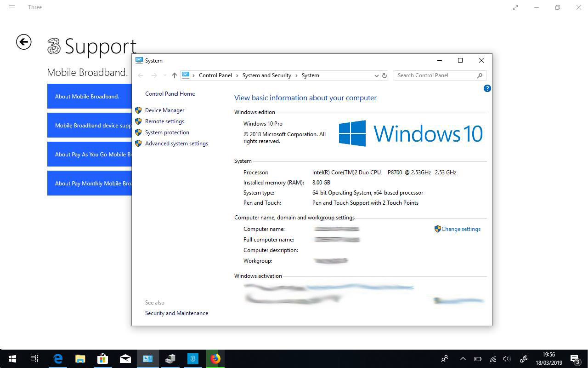The image size is (588, 368).
Task: Open the recent locations dropdown arrow
Action: 165,75
